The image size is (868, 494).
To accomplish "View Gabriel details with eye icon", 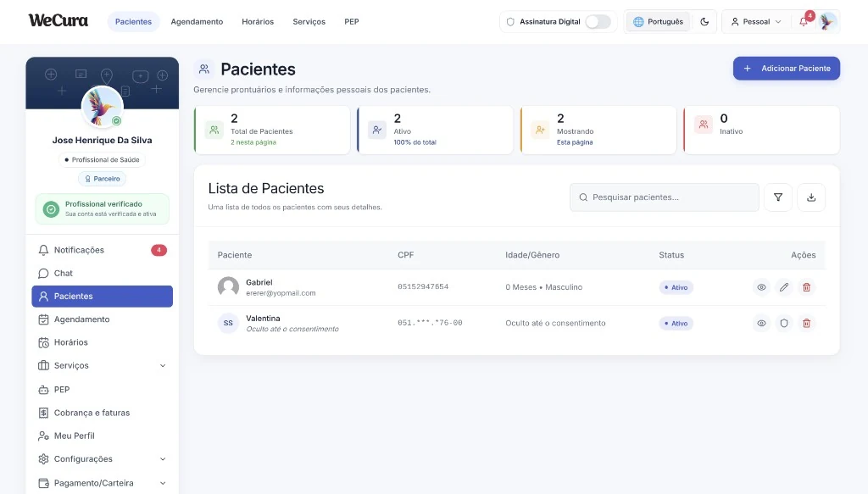I will coord(761,287).
